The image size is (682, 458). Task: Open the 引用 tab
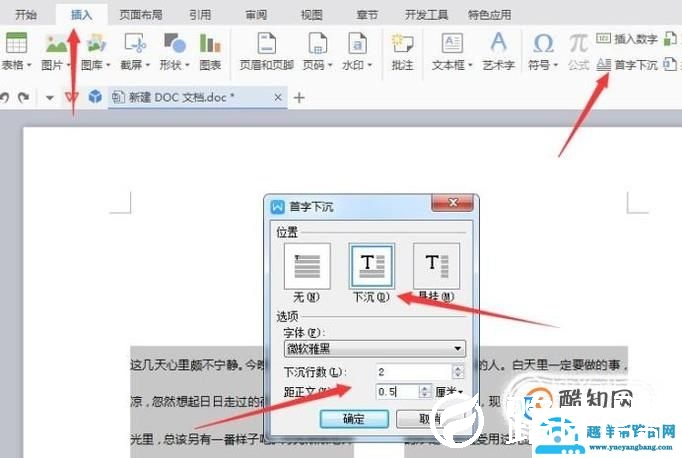[x=200, y=15]
